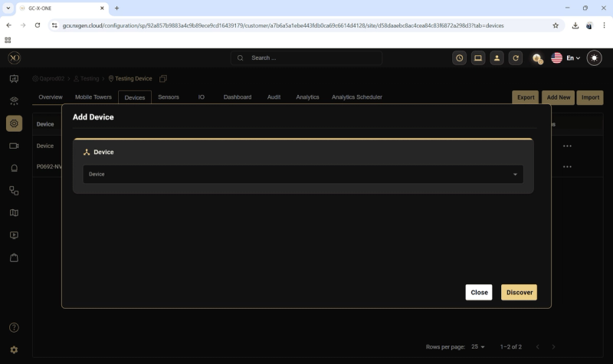Open three-dot menu for Device row

567,146
